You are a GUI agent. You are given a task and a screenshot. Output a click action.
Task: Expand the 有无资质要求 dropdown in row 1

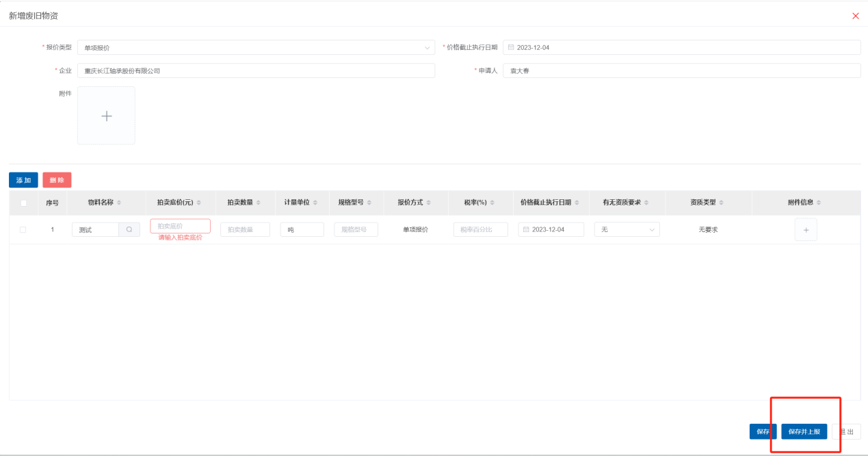(627, 230)
